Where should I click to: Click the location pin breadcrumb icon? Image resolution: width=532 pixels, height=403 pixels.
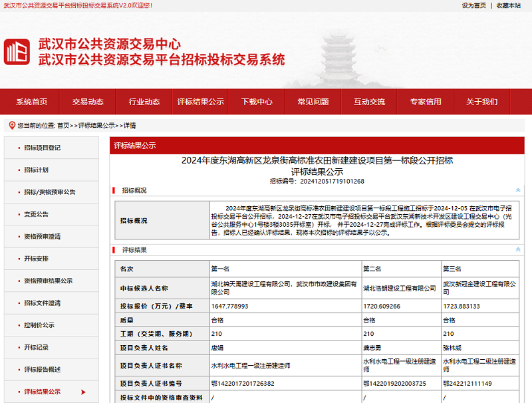point(12,125)
